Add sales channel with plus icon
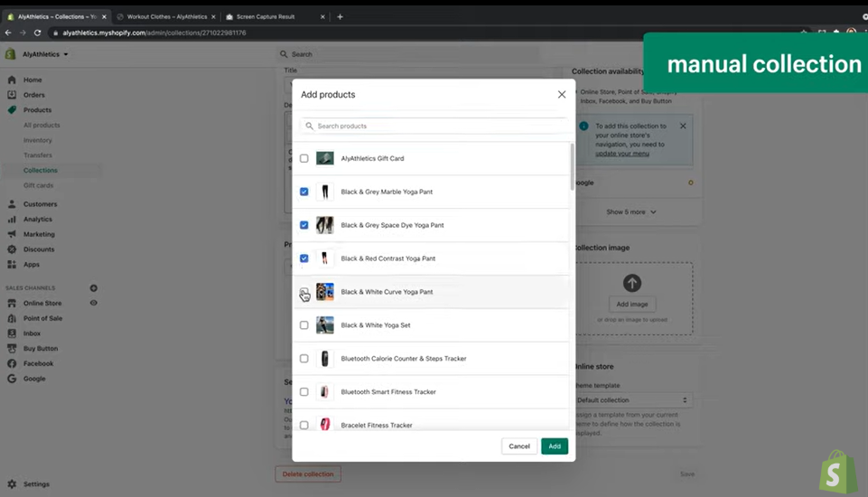The height and width of the screenshot is (497, 868). (93, 288)
